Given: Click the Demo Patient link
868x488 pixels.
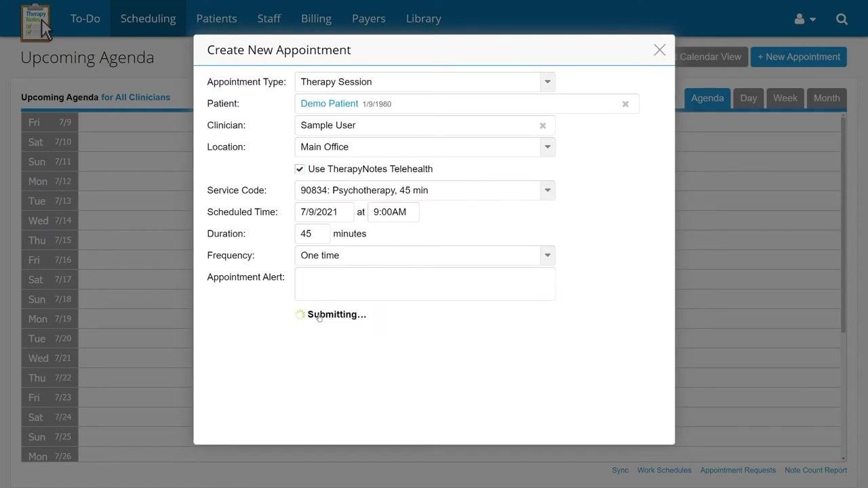Looking at the screenshot, I should 329,104.
